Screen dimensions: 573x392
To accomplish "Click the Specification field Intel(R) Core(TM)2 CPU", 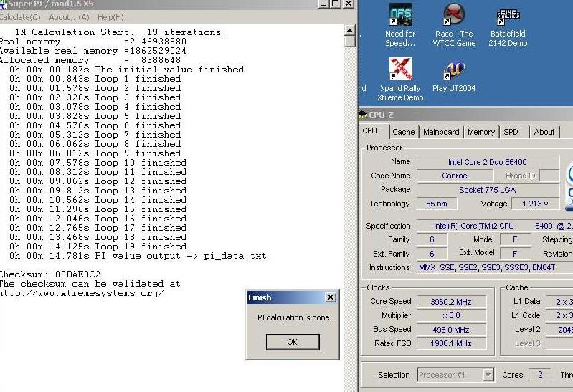I will (x=495, y=226).
